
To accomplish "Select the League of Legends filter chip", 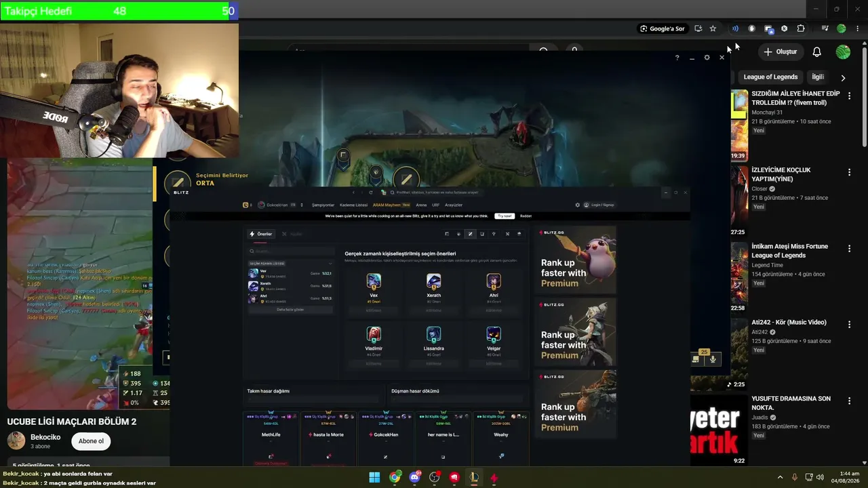I will (770, 77).
